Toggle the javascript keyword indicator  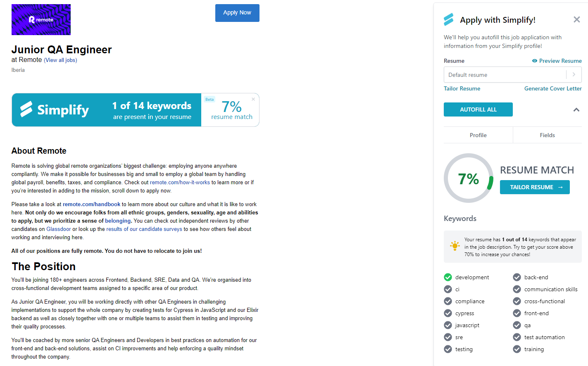click(448, 325)
